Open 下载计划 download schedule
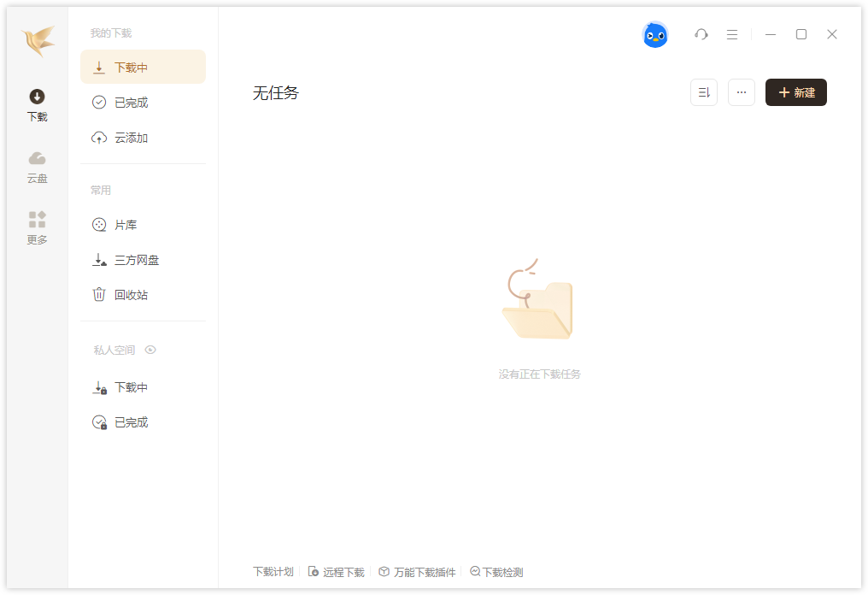 tap(273, 571)
